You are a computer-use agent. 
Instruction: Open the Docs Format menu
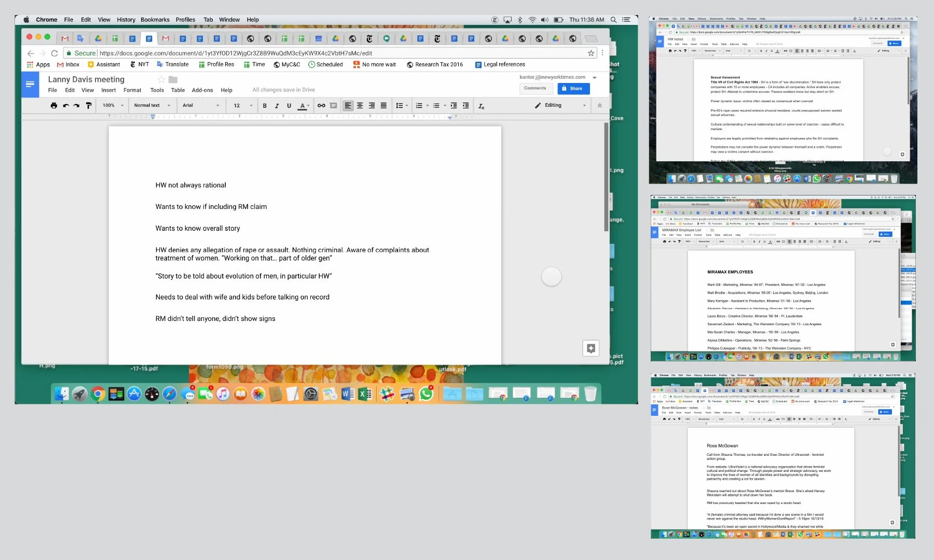coord(132,90)
